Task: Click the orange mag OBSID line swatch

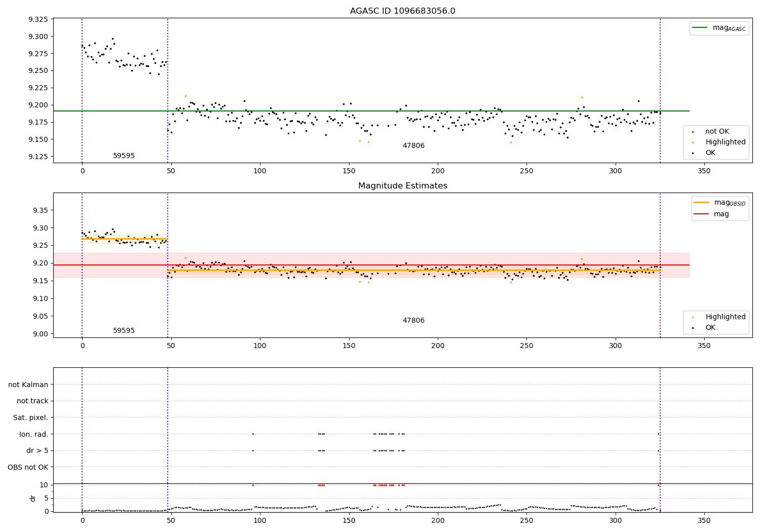Action: (x=702, y=203)
